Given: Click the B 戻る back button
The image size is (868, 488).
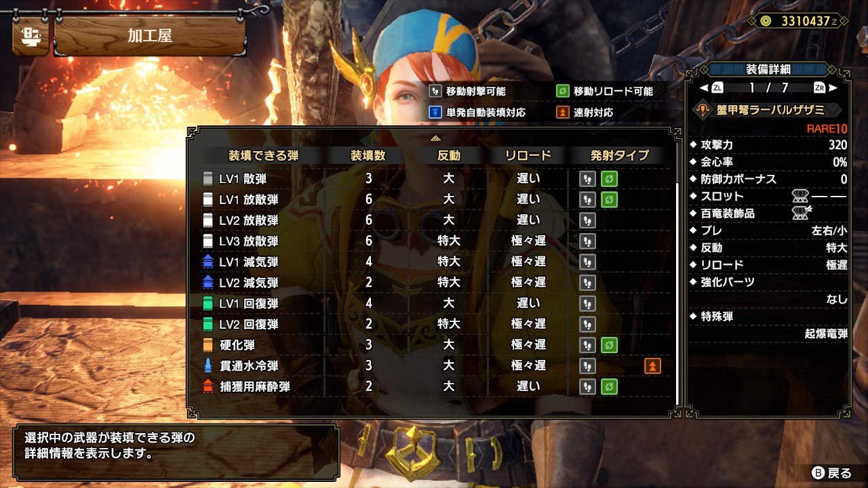Looking at the screenshot, I should [x=831, y=472].
